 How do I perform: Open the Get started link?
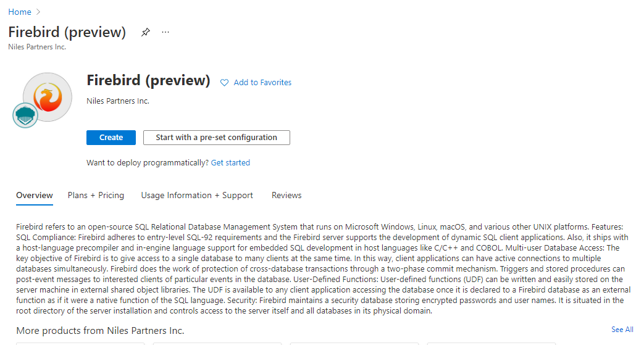pyautogui.click(x=230, y=163)
